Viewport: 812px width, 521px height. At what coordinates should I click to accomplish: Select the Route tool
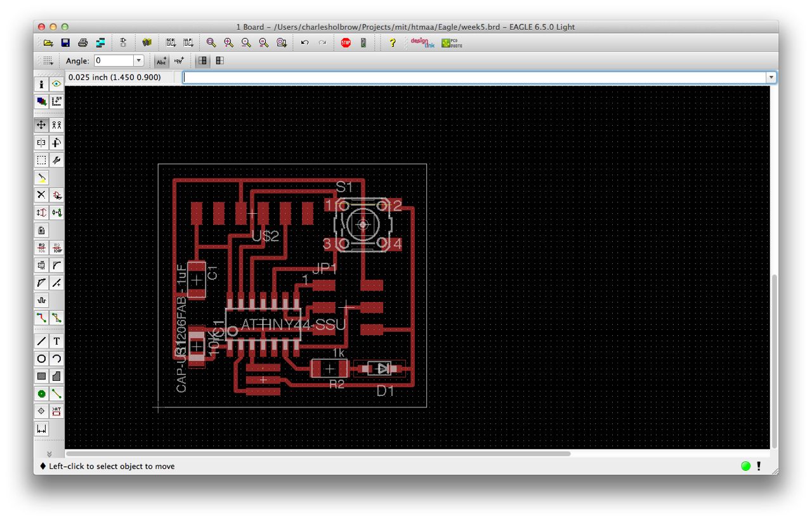[41, 318]
